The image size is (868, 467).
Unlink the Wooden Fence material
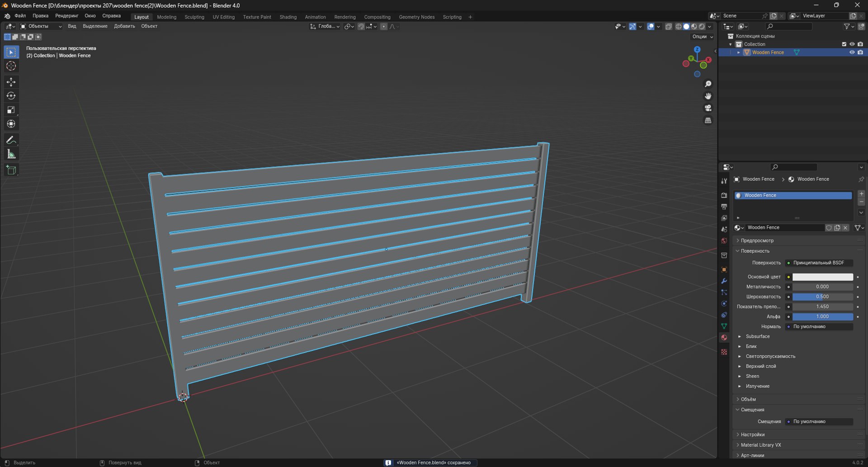tap(845, 228)
